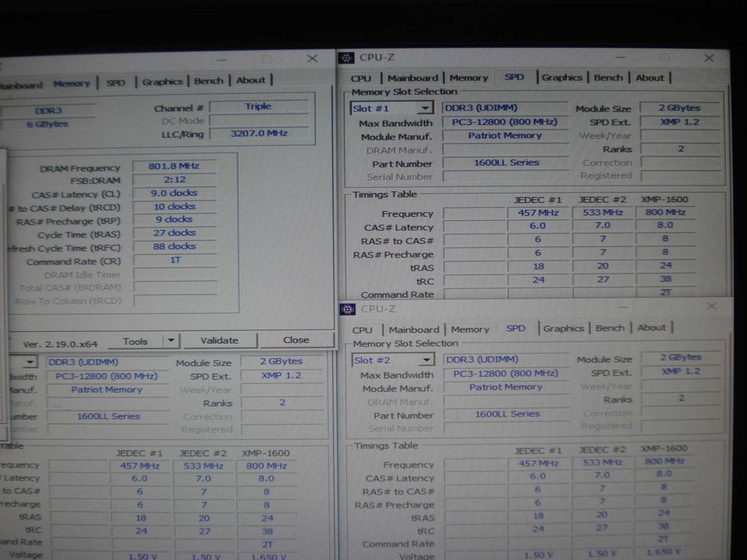Click the Tools button
This screenshot has width=747, height=560.
[135, 341]
